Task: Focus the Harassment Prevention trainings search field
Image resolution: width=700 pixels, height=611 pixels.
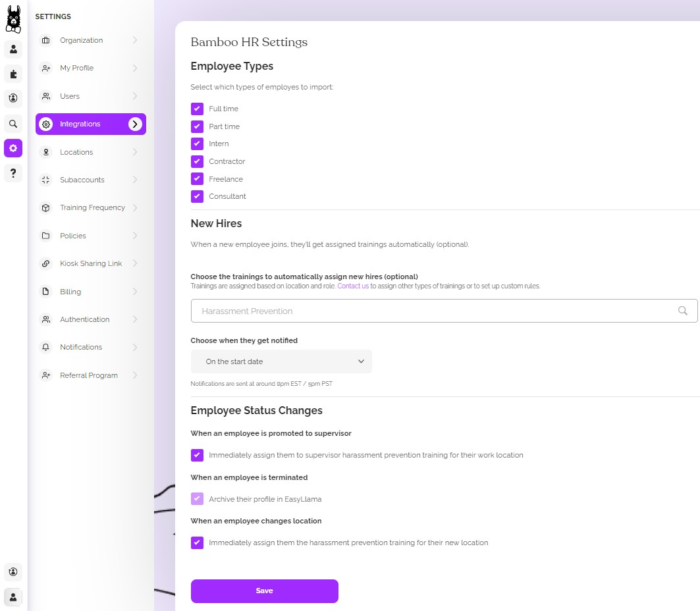Action: click(x=444, y=311)
